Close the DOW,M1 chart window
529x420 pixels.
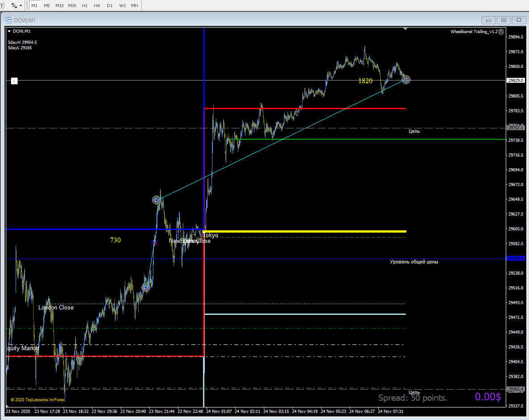pyautogui.click(x=519, y=20)
